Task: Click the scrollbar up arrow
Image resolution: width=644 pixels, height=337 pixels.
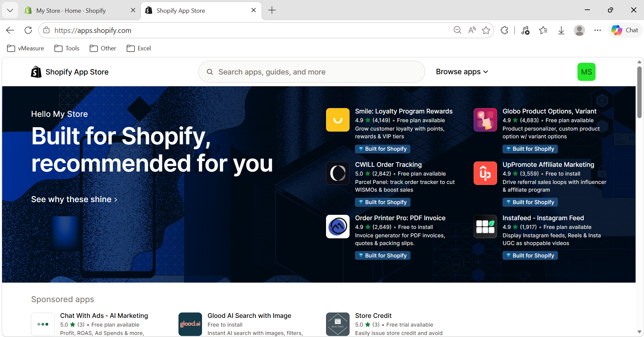Action: (639, 62)
